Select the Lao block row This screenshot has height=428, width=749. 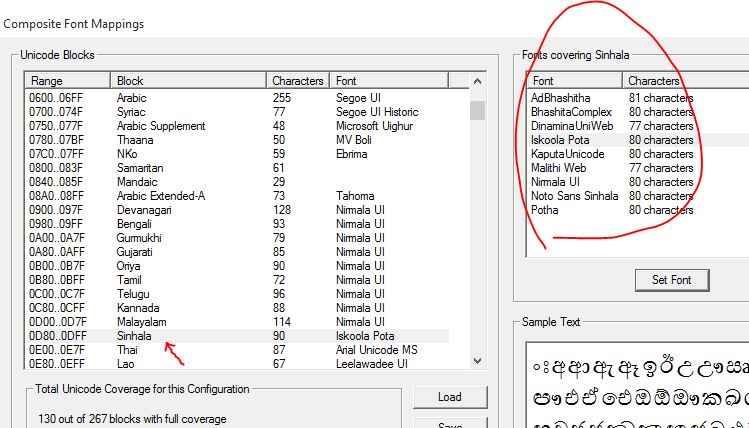point(237,364)
